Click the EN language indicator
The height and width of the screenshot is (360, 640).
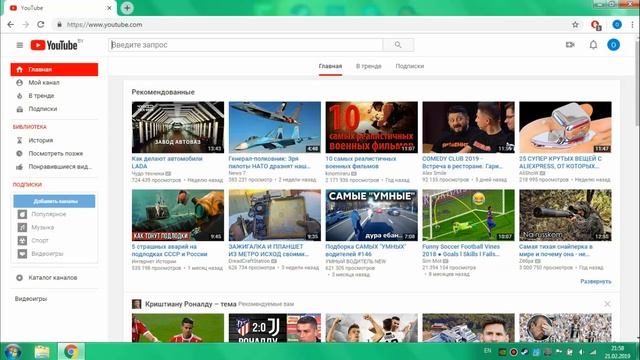487,351
